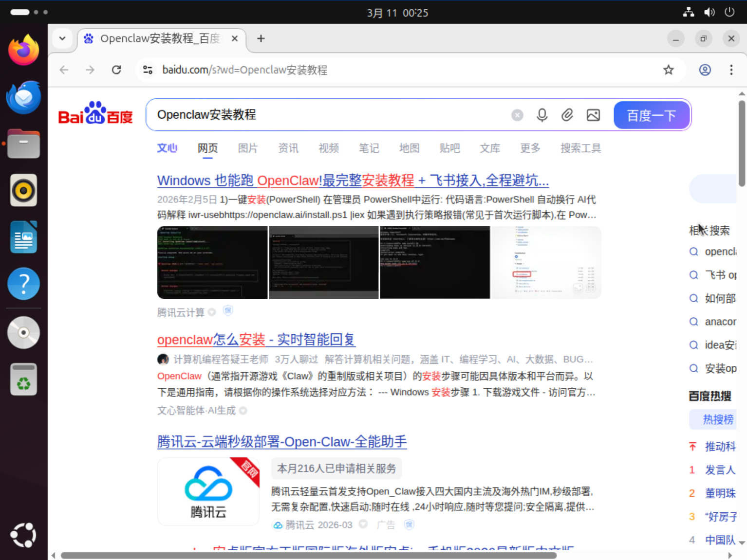Screen dimensions: 747x560
Task: Click the 百度一下 search button
Action: click(652, 115)
